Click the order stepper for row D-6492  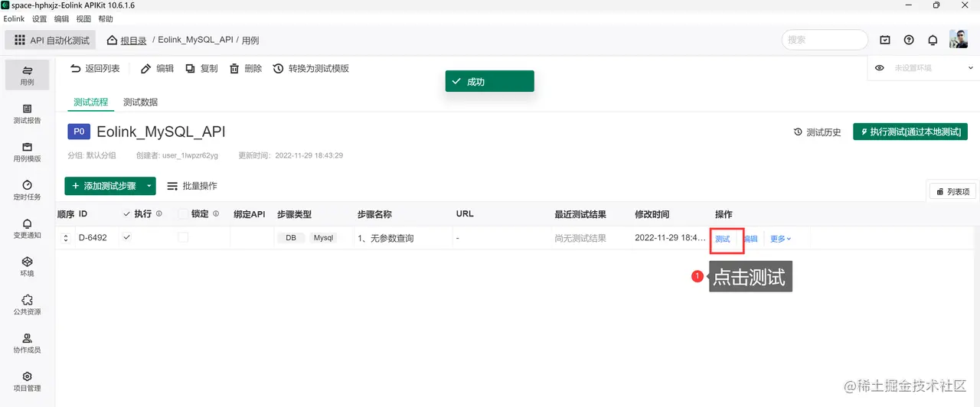66,238
